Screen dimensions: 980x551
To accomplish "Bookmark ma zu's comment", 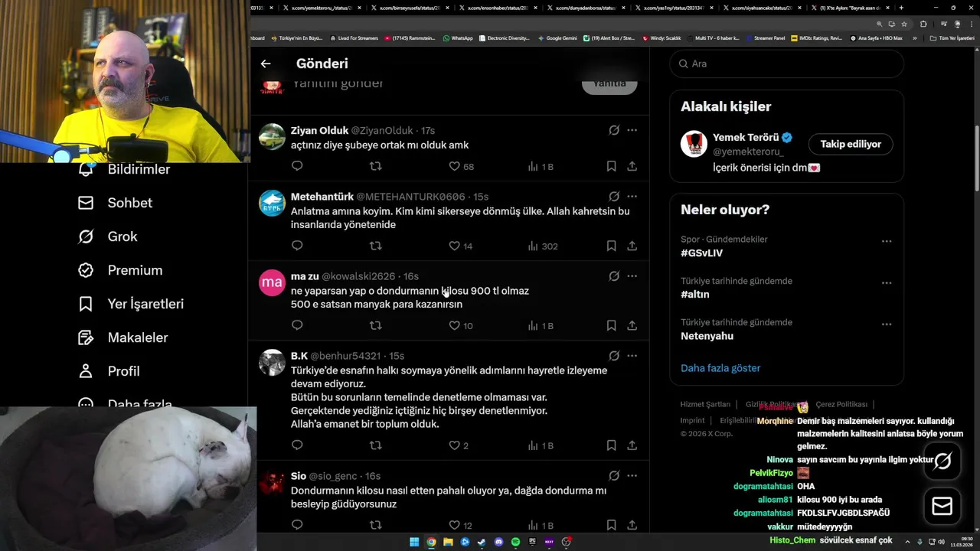I will coord(611,325).
